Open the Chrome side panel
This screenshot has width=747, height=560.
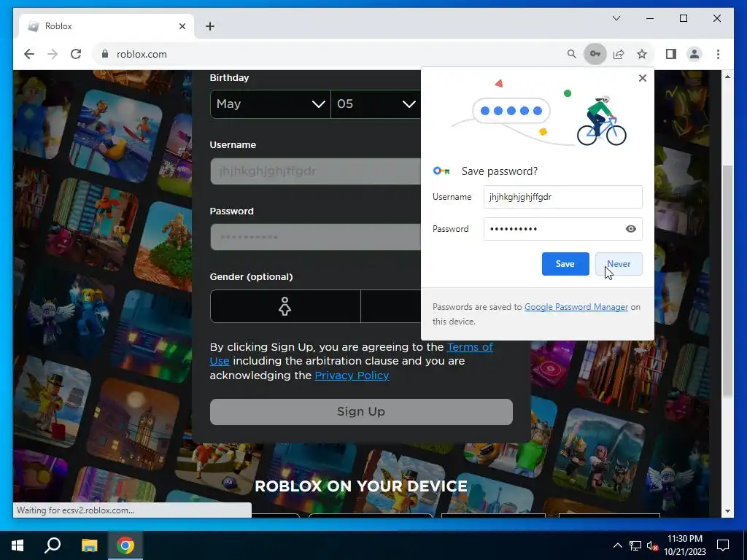[x=671, y=54]
